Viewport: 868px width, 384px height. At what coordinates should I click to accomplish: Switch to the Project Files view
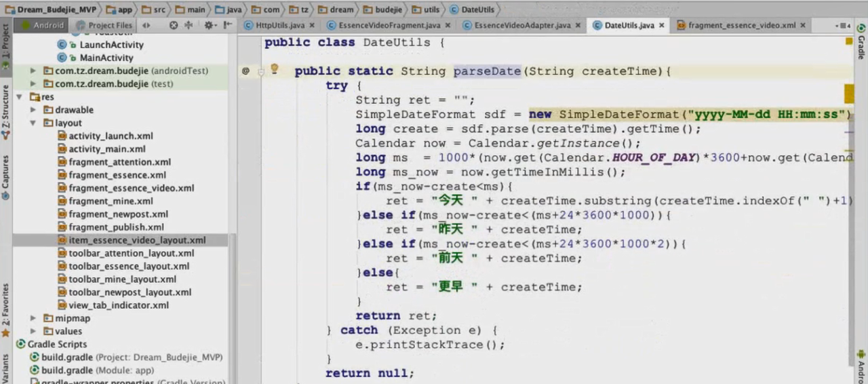104,25
